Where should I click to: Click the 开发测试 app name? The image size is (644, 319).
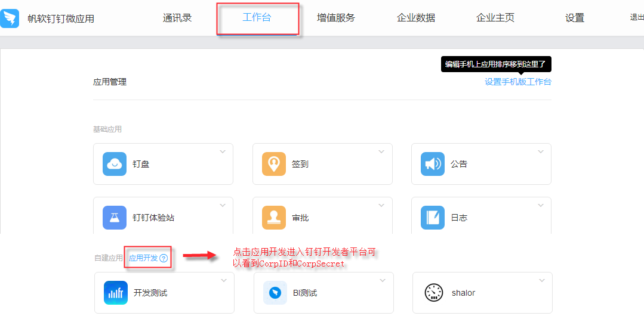coord(150,293)
